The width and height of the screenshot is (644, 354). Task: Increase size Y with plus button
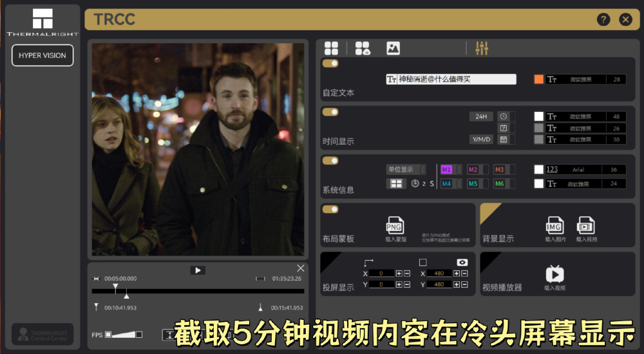tap(457, 284)
